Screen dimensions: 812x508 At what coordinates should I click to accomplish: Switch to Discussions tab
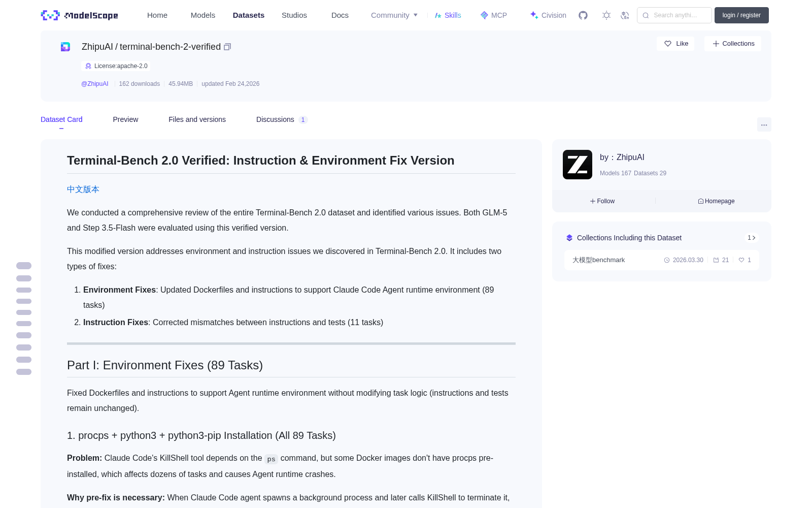tap(282, 119)
